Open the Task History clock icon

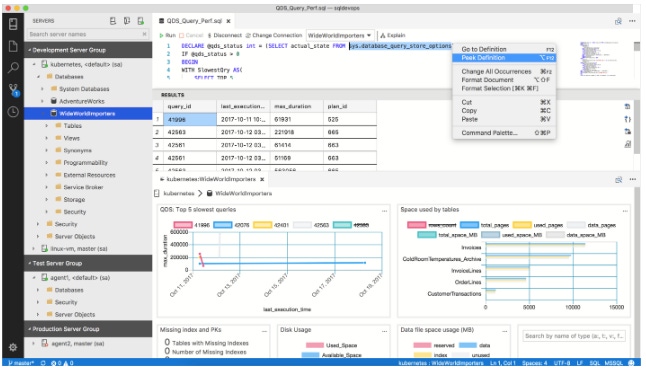tap(13, 112)
